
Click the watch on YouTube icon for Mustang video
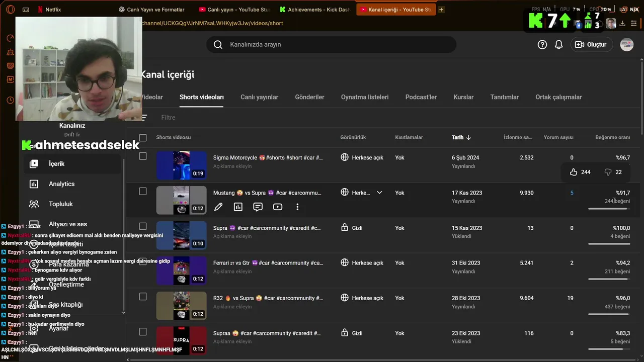click(x=277, y=207)
